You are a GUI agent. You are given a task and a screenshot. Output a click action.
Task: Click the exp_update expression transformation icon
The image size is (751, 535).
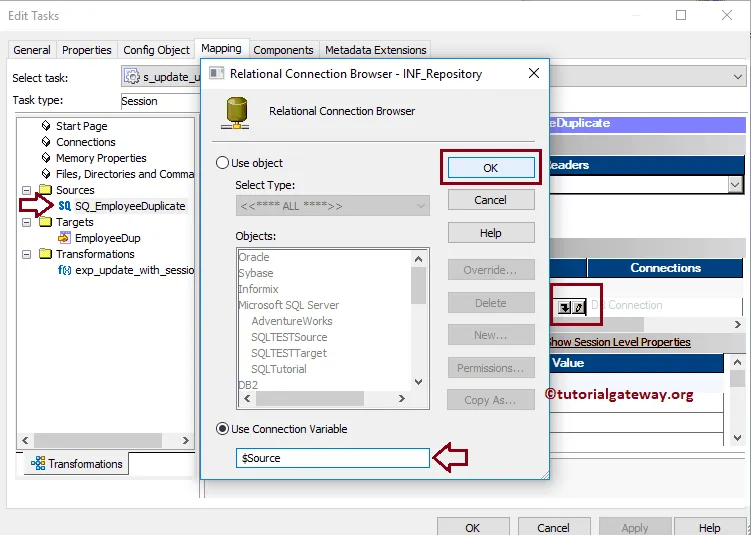point(65,270)
